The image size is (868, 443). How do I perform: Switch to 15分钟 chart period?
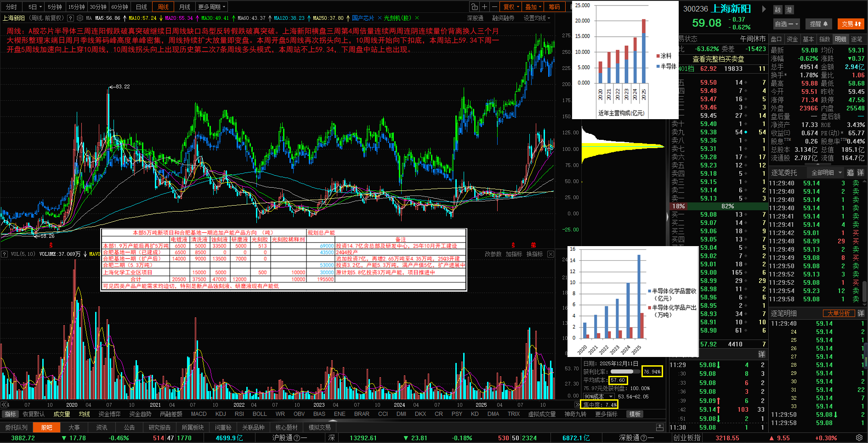[77, 7]
